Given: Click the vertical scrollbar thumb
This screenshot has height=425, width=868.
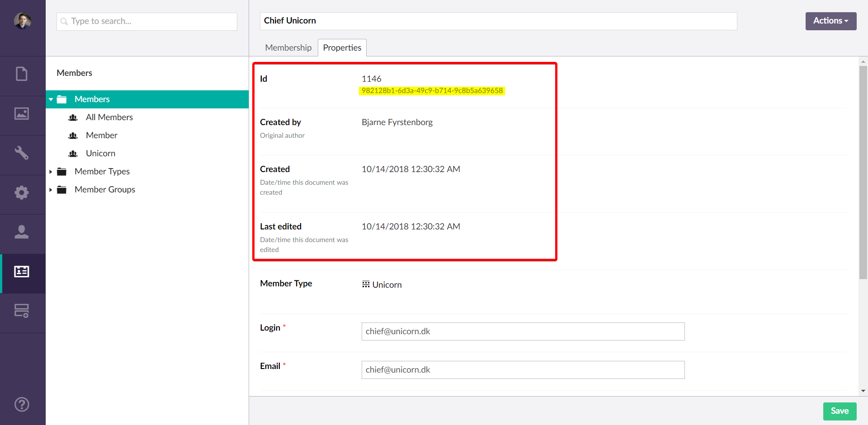Looking at the screenshot, I should (863, 173).
